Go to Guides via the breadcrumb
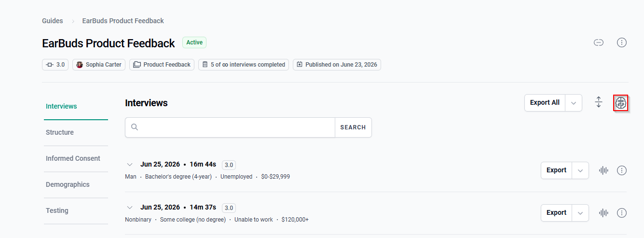Viewport: 644px width, 238px height. tap(53, 21)
